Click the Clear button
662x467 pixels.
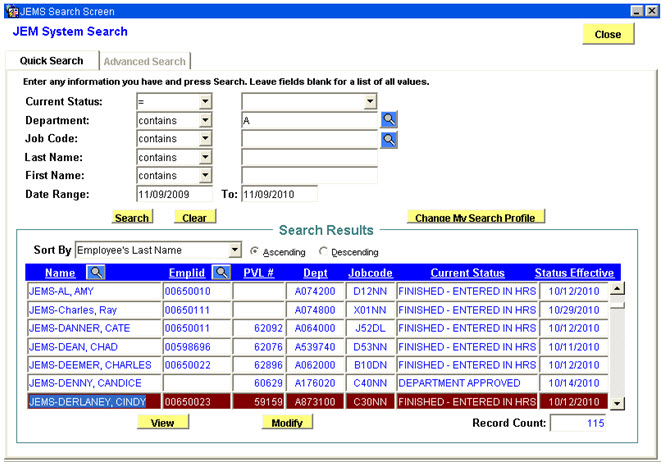coord(195,217)
